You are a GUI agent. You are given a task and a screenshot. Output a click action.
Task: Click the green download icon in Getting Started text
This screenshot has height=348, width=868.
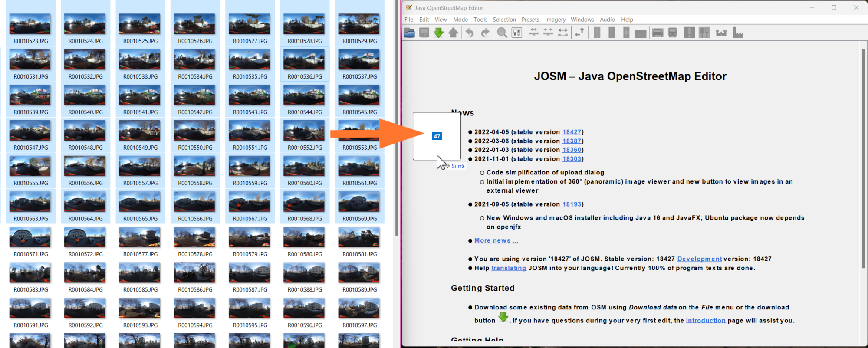(503, 317)
